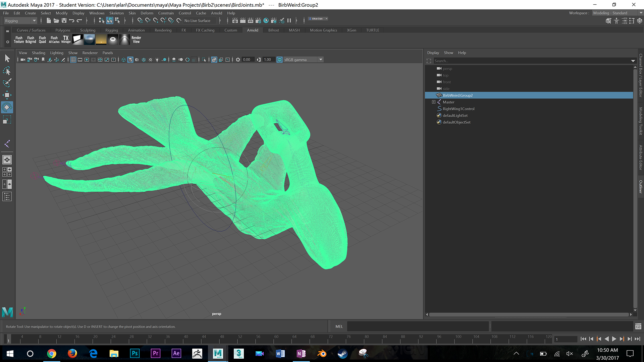Flush All Caches from the Arnold shelf

[x=54, y=40]
